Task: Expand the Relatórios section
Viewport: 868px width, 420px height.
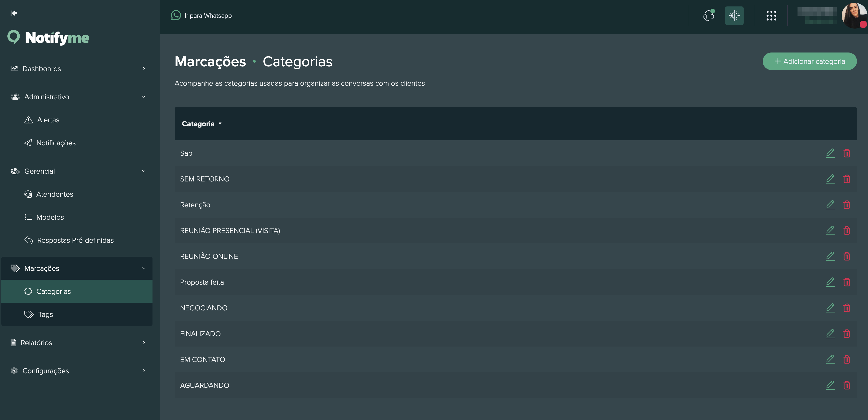Action: 144,343
